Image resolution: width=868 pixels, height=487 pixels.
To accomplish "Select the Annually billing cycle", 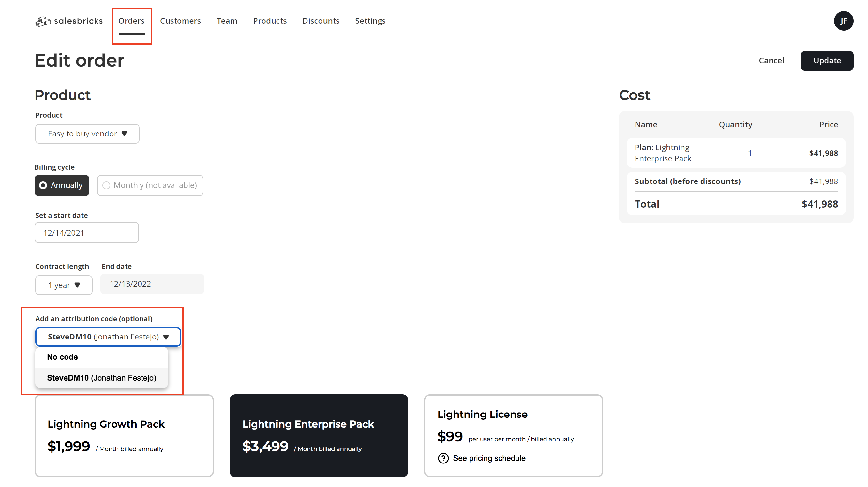I will [62, 185].
